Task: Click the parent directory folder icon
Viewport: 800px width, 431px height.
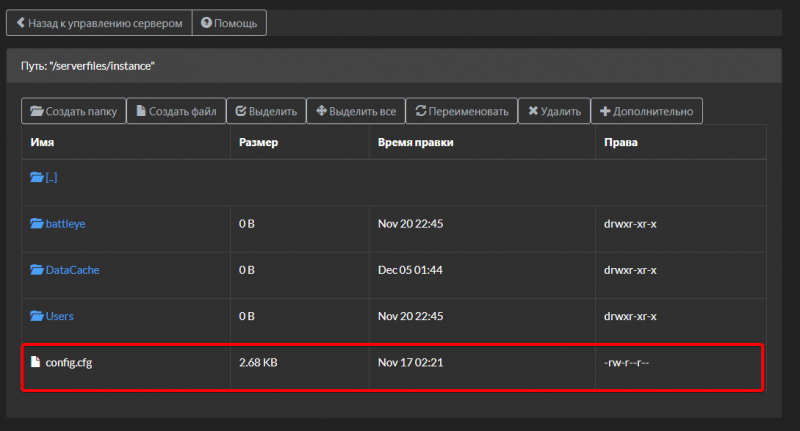Action: click(x=37, y=177)
